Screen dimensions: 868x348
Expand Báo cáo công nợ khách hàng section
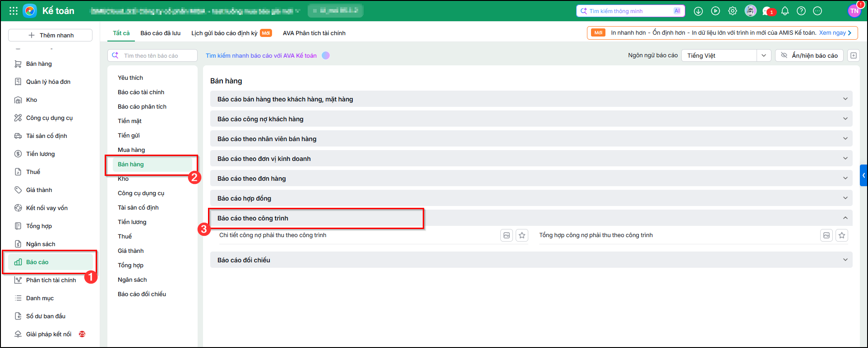(531, 119)
